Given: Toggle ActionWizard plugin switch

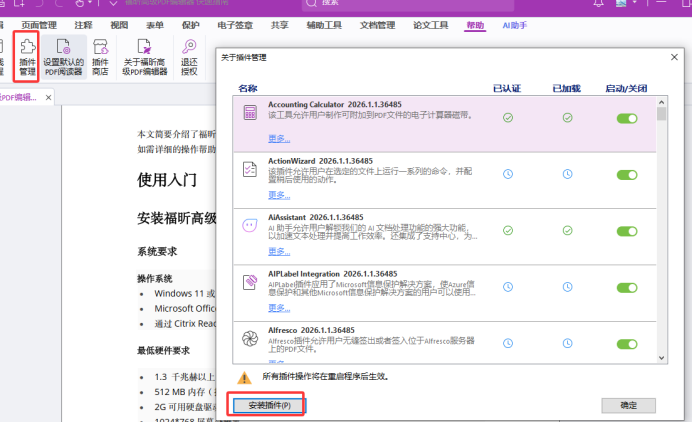Looking at the screenshot, I should pos(627,175).
